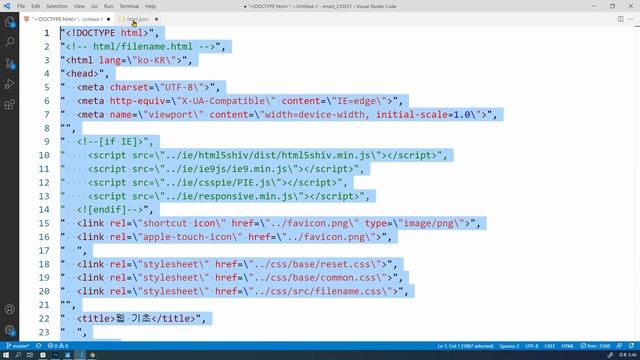Click line number 9 in the gutter

coord(47,142)
